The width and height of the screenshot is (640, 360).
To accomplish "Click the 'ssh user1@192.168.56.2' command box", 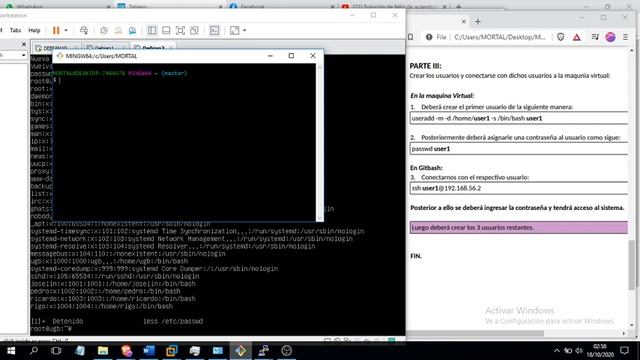I will pyautogui.click(x=519, y=188).
